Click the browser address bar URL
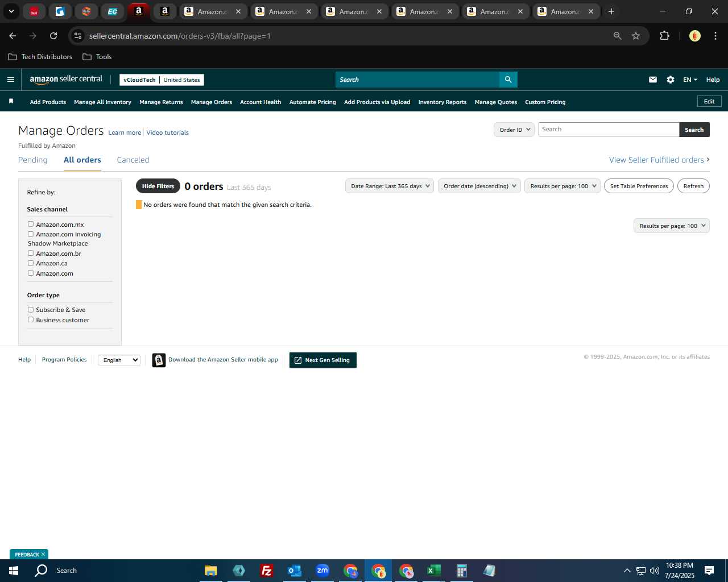Viewport: 728px width, 582px height. pyautogui.click(x=180, y=36)
